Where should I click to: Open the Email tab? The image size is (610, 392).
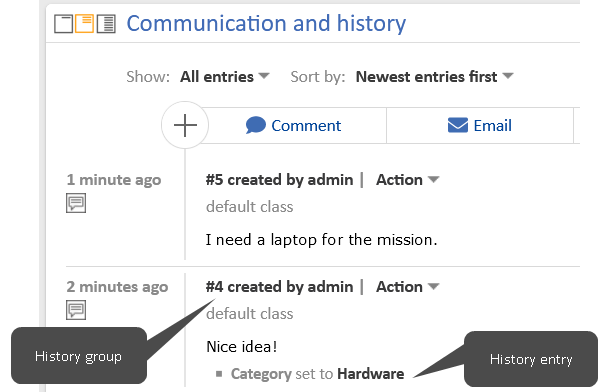[480, 126]
